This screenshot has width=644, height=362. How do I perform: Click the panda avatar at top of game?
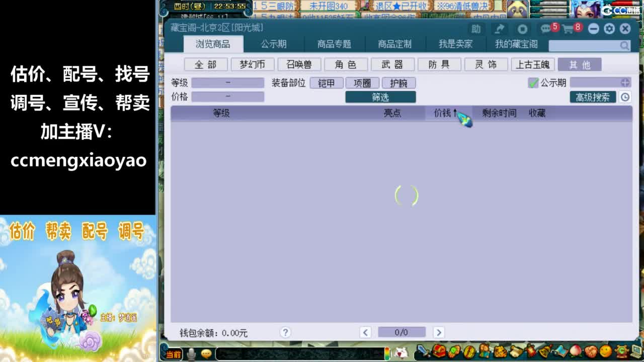tap(517, 9)
